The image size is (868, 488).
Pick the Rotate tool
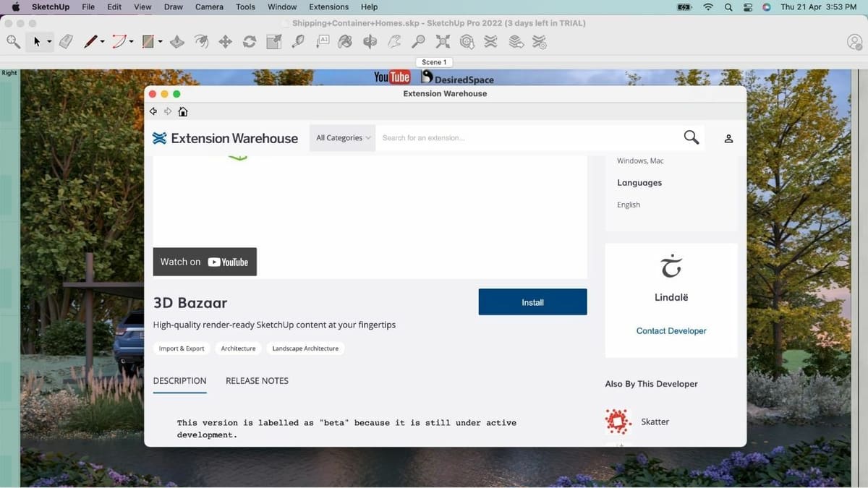[250, 42]
